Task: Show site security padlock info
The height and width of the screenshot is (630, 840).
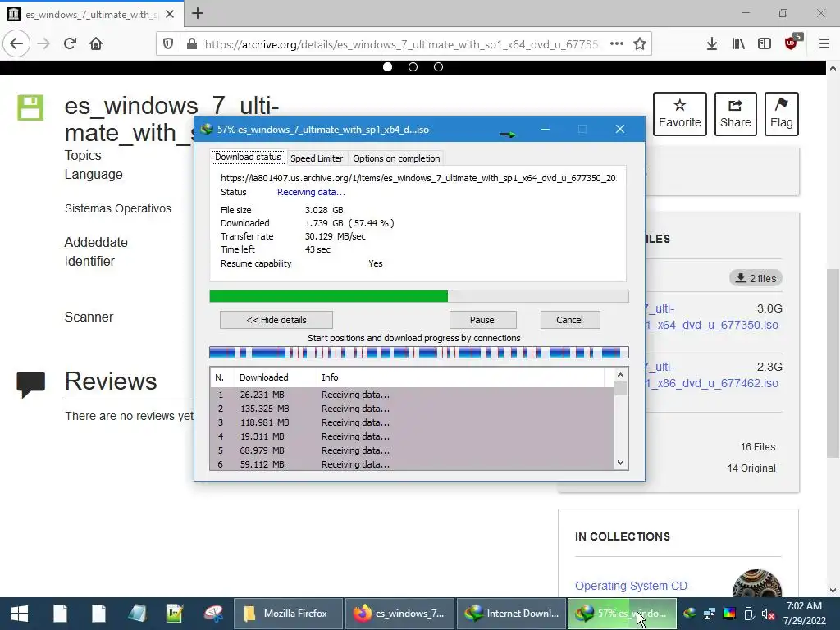Action: [191, 44]
